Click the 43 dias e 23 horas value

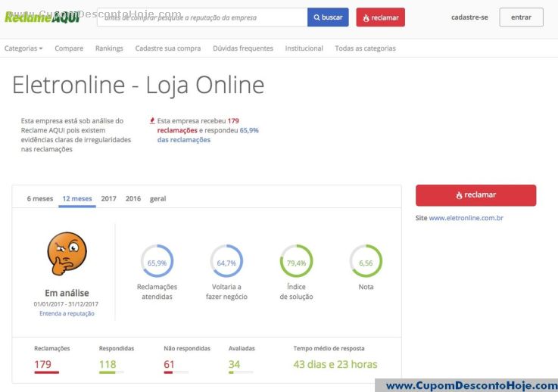point(335,364)
